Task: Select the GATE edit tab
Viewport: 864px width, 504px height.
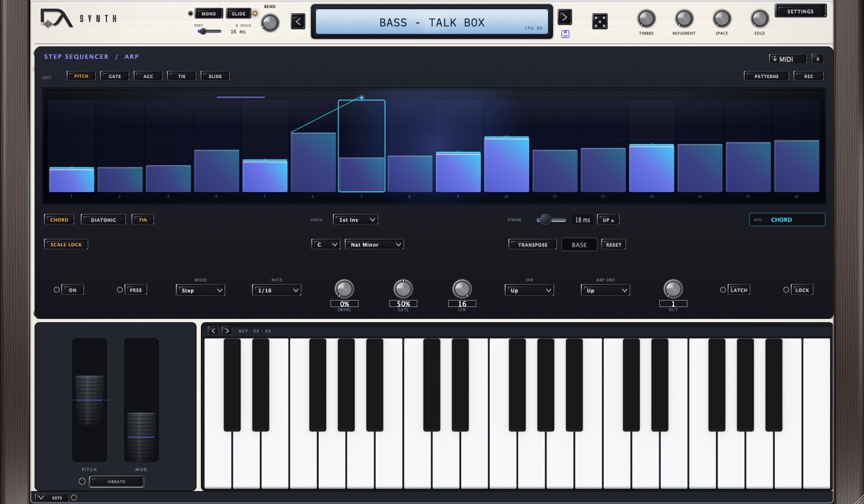Action: pos(114,76)
